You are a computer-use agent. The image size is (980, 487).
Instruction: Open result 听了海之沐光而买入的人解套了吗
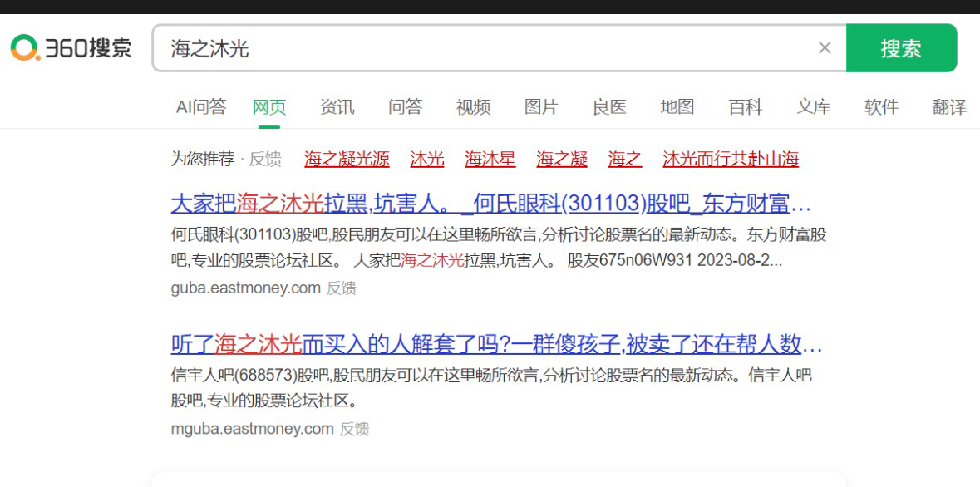496,344
